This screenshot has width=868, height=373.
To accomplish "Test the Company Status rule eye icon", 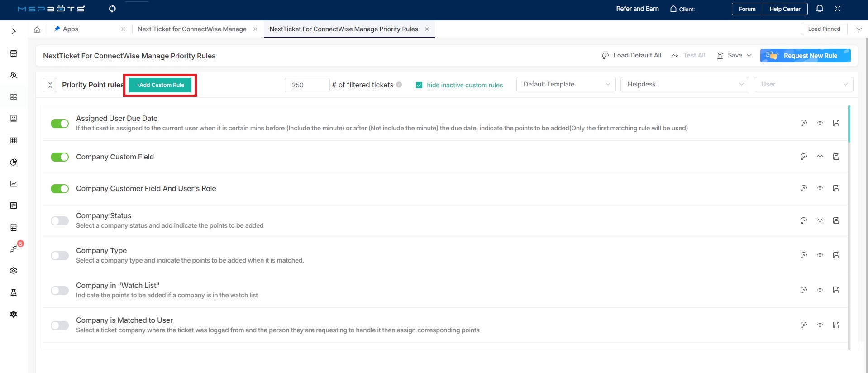I will (x=820, y=220).
